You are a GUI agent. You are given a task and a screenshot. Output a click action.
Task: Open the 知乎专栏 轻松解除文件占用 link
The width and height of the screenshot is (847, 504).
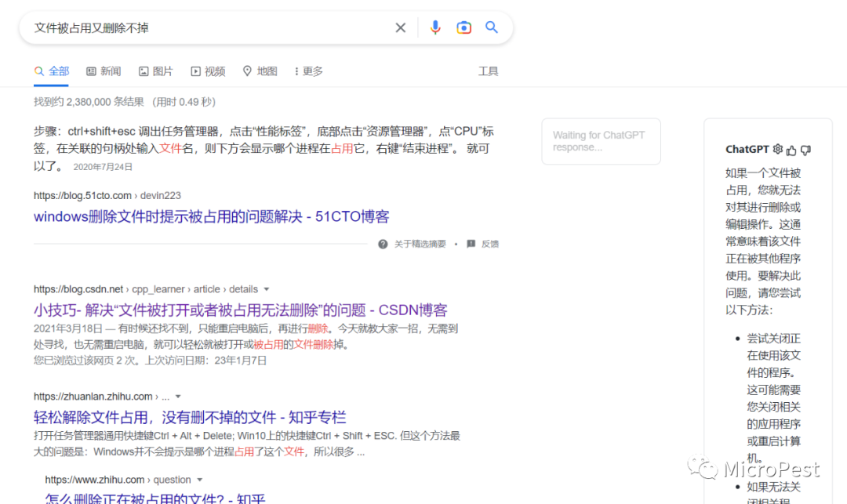(x=190, y=417)
